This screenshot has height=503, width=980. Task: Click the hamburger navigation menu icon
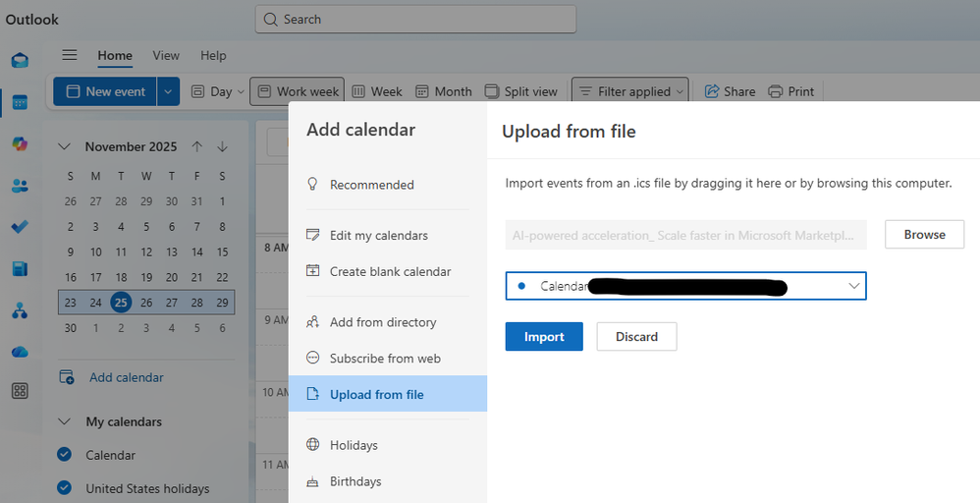(69, 55)
